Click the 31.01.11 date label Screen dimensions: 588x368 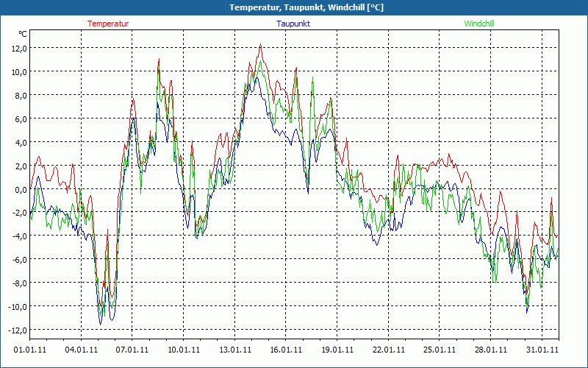click(542, 350)
